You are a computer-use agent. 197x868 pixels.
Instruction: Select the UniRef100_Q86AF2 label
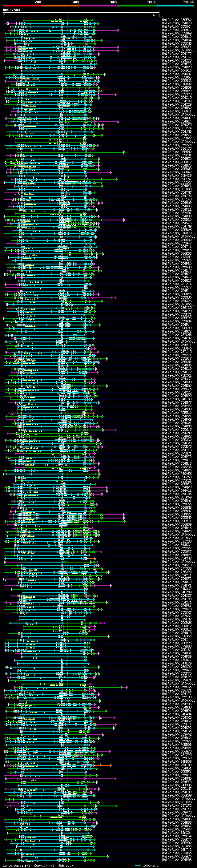click(176, 162)
